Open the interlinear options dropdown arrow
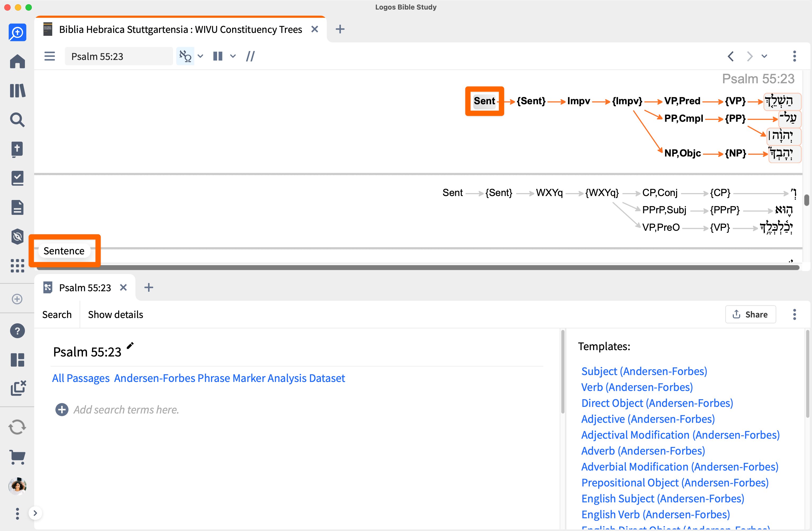This screenshot has width=812, height=531. 200,56
